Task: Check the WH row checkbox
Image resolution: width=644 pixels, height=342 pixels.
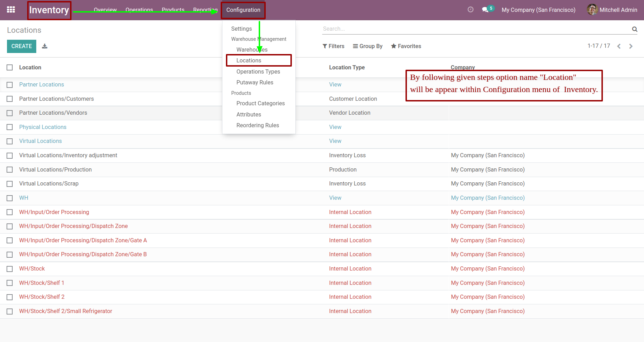Action: click(x=10, y=198)
